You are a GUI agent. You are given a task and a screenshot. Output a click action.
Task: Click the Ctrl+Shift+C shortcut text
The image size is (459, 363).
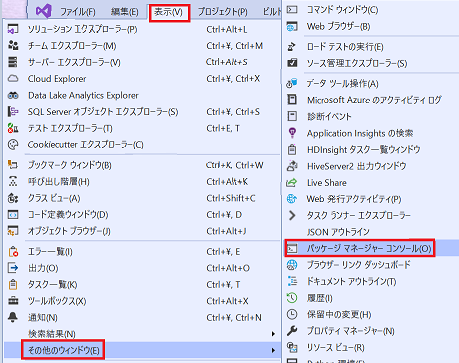click(231, 198)
